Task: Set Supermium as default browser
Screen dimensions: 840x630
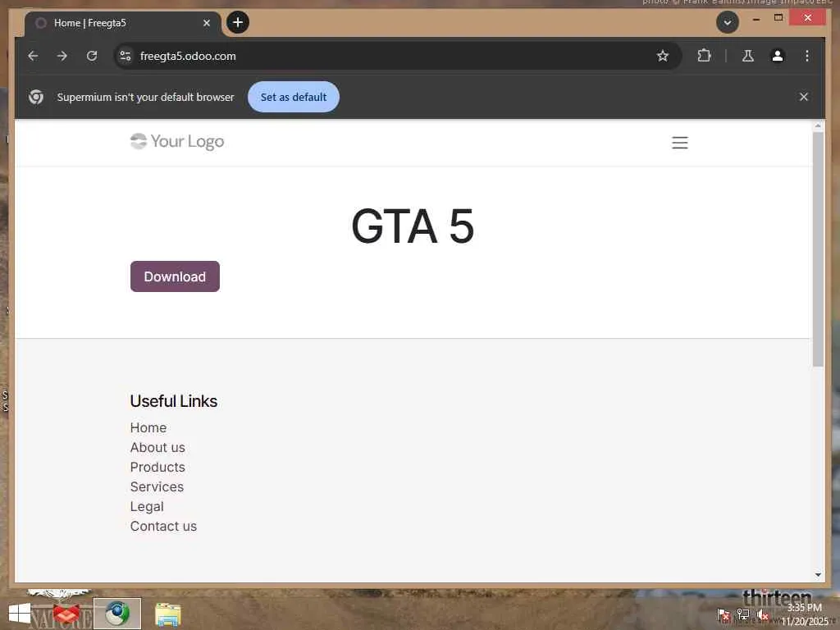Action: [294, 97]
